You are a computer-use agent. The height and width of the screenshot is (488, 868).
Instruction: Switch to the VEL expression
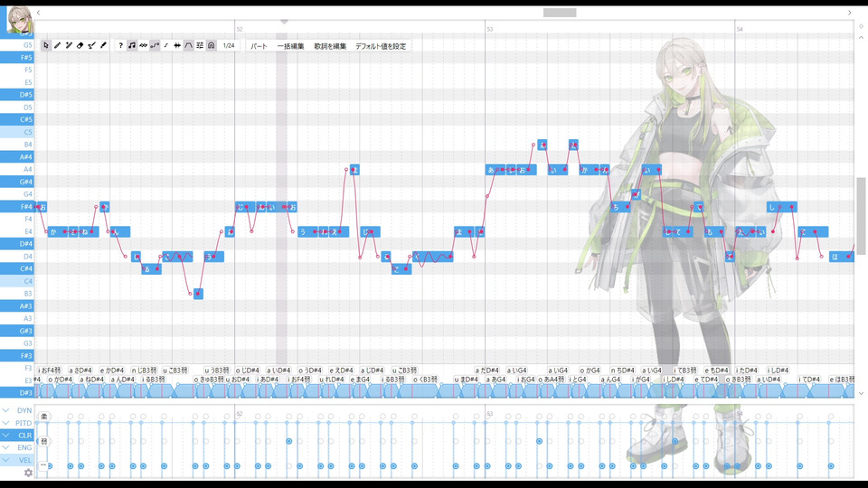25,460
